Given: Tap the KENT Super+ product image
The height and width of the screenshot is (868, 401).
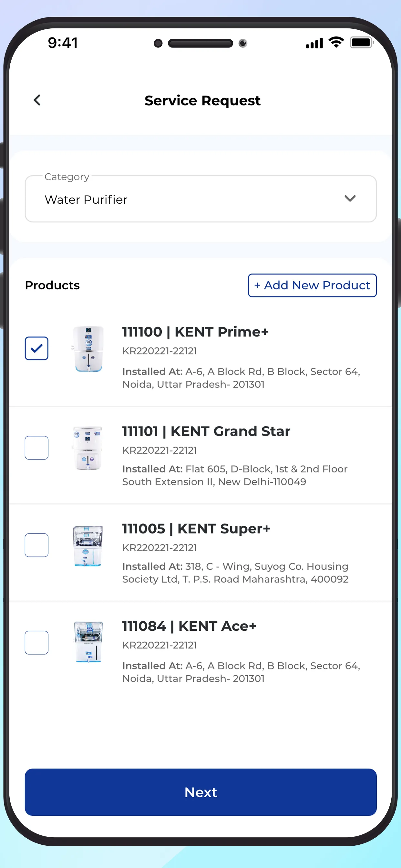Looking at the screenshot, I should [x=87, y=546].
